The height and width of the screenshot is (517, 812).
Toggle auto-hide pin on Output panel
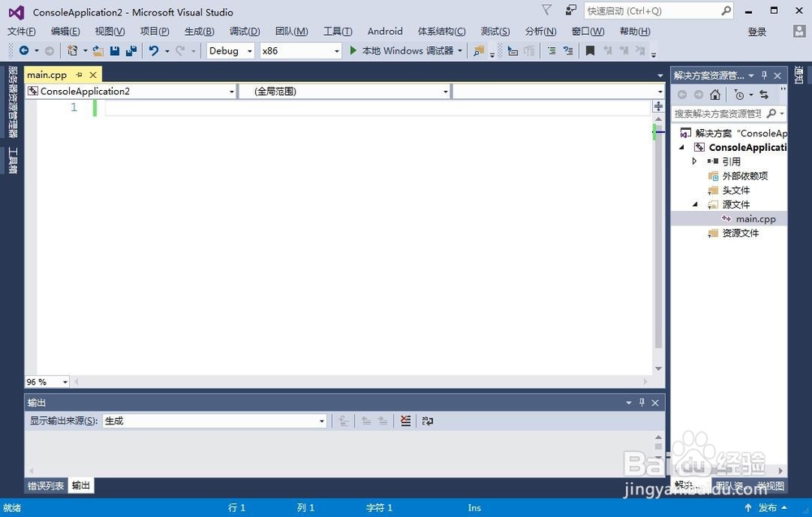click(642, 402)
